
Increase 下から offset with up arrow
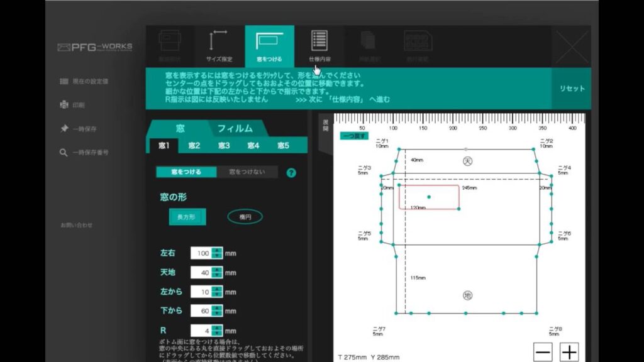tap(217, 307)
